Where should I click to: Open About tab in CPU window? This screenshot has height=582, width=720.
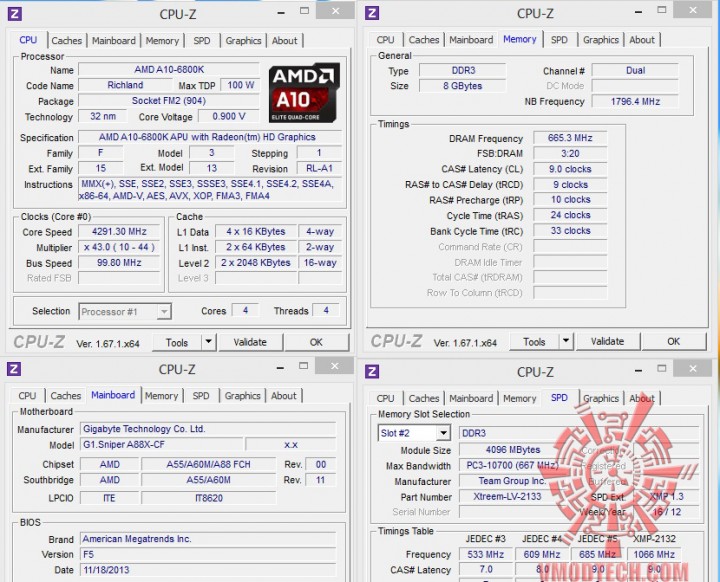pos(284,40)
